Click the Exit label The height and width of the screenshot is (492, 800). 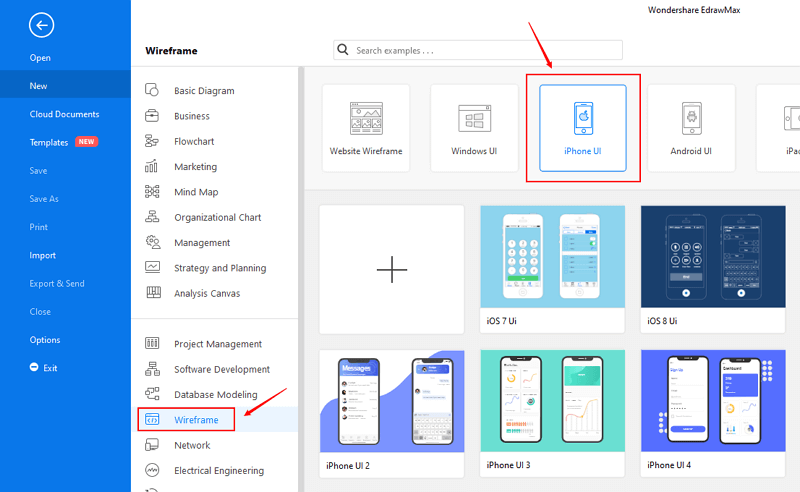click(x=50, y=368)
